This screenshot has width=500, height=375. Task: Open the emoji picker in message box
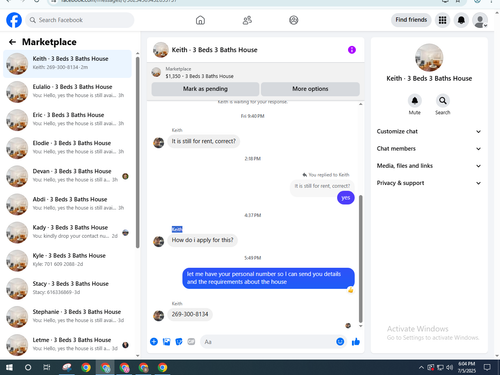pyautogui.click(x=340, y=341)
